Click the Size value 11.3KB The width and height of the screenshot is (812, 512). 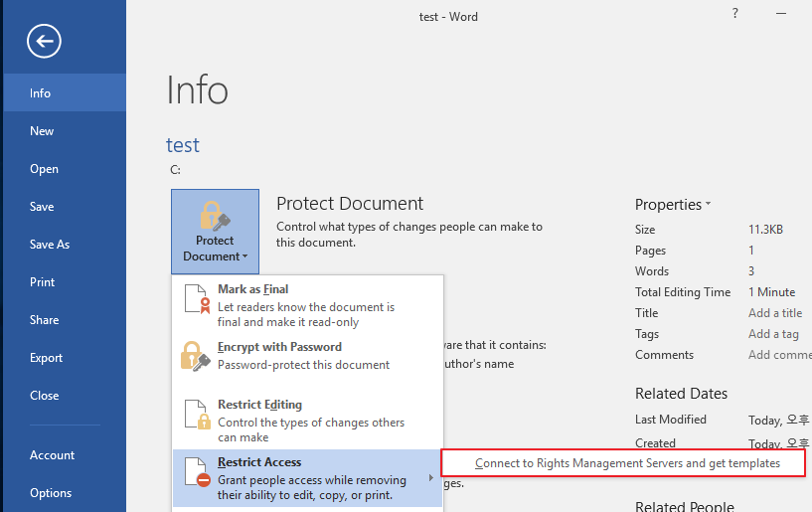click(x=765, y=230)
